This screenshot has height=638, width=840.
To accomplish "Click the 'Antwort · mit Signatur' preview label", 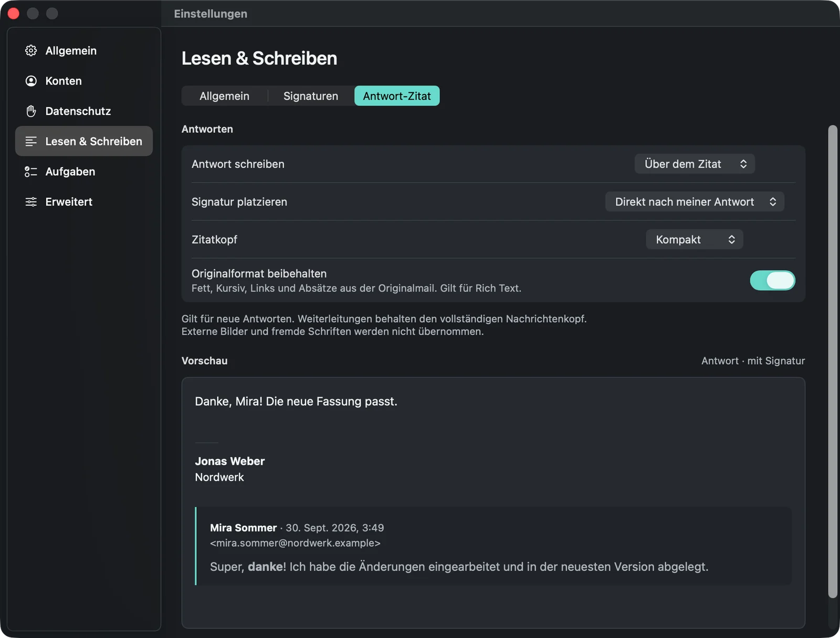I will [x=753, y=361].
